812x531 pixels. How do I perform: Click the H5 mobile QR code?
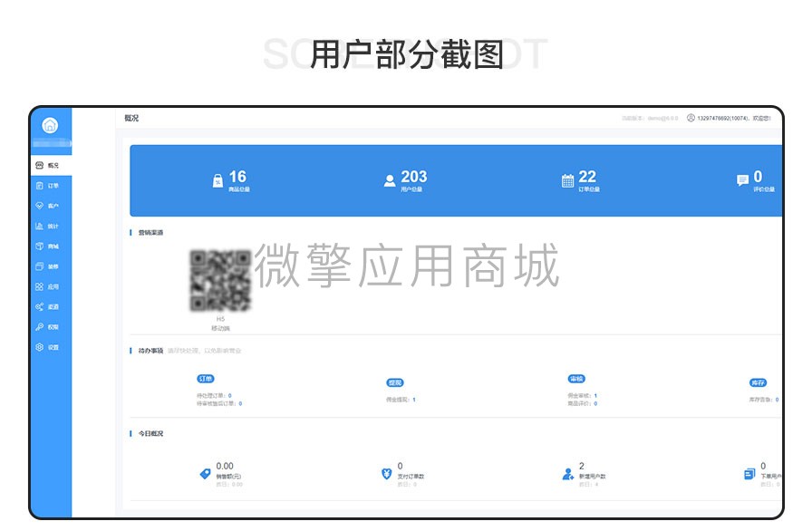(x=220, y=281)
